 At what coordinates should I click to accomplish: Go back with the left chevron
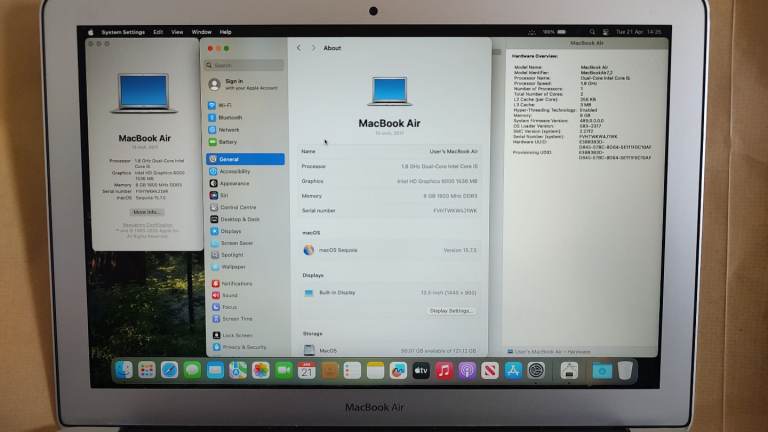click(x=299, y=48)
